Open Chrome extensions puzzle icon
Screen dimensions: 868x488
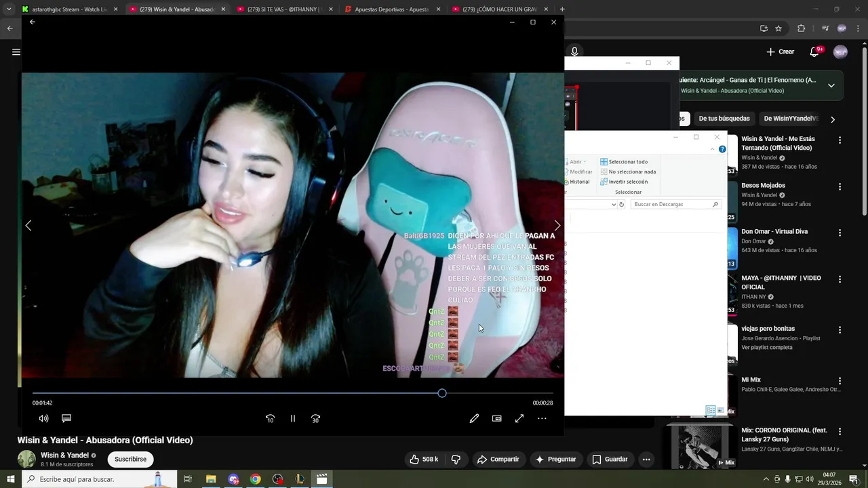[801, 28]
